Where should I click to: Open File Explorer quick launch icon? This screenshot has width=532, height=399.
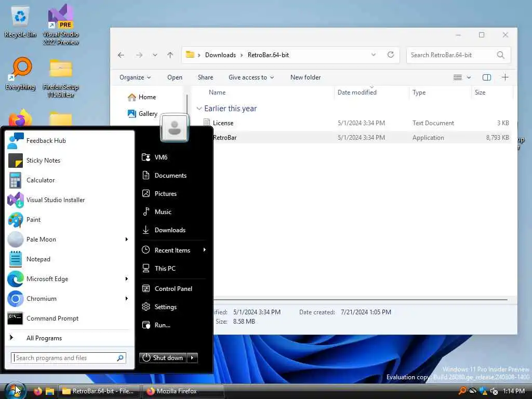click(x=50, y=391)
